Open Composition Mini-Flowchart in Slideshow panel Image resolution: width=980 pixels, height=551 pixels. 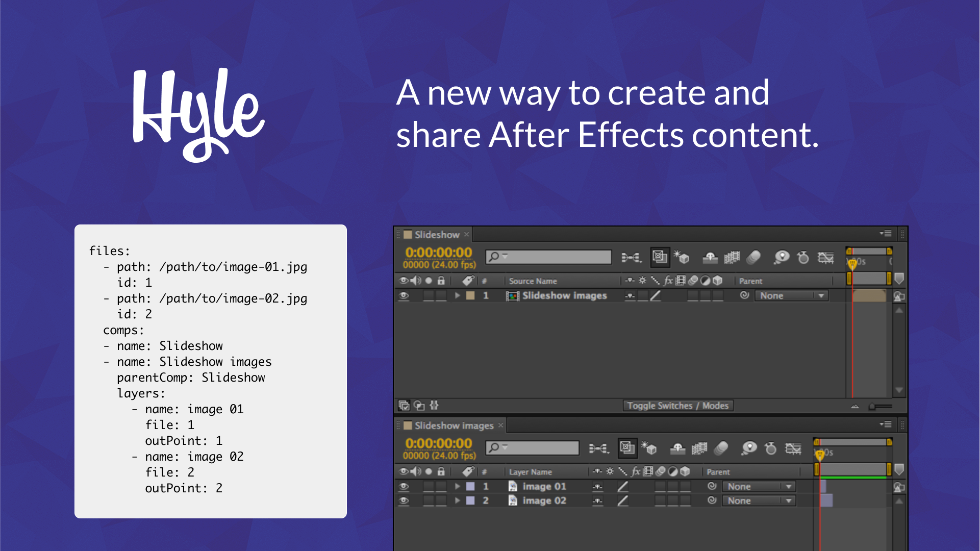click(x=631, y=258)
